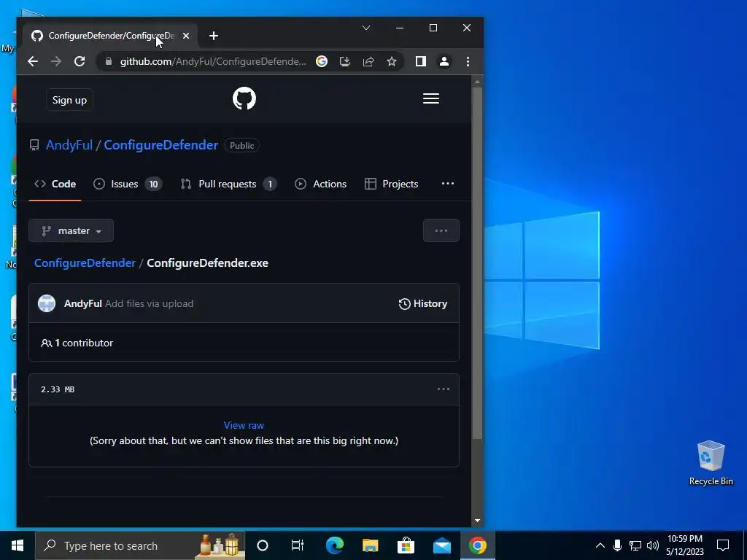Click the Sign up button
This screenshot has width=747, height=560.
69,100
